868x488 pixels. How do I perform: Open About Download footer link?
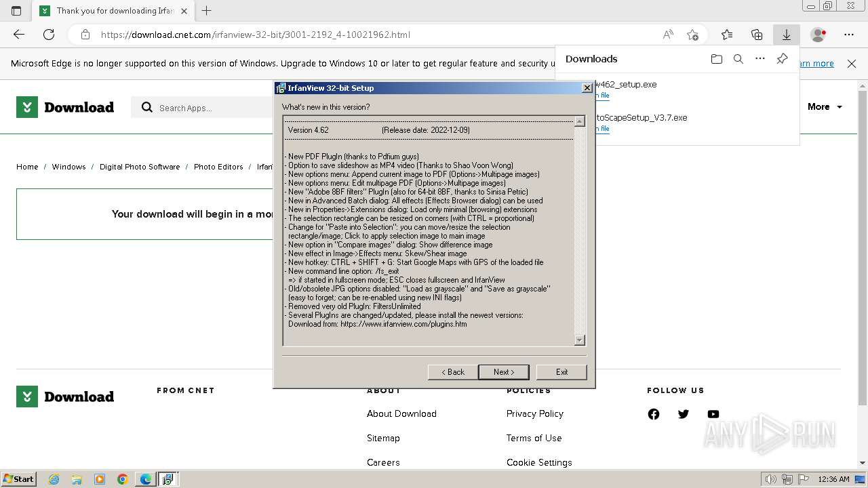(x=401, y=414)
